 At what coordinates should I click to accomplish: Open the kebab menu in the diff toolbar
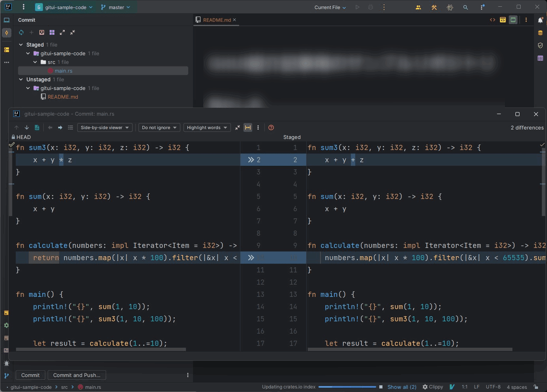pyautogui.click(x=258, y=128)
